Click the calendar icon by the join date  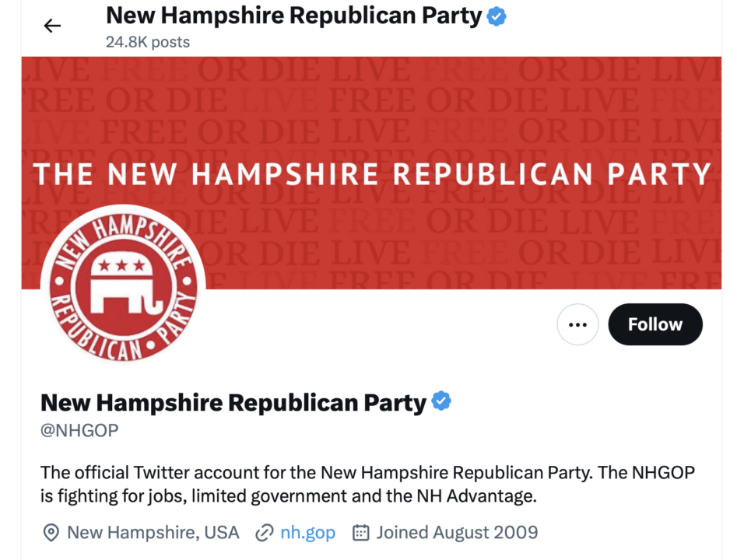coord(361,533)
